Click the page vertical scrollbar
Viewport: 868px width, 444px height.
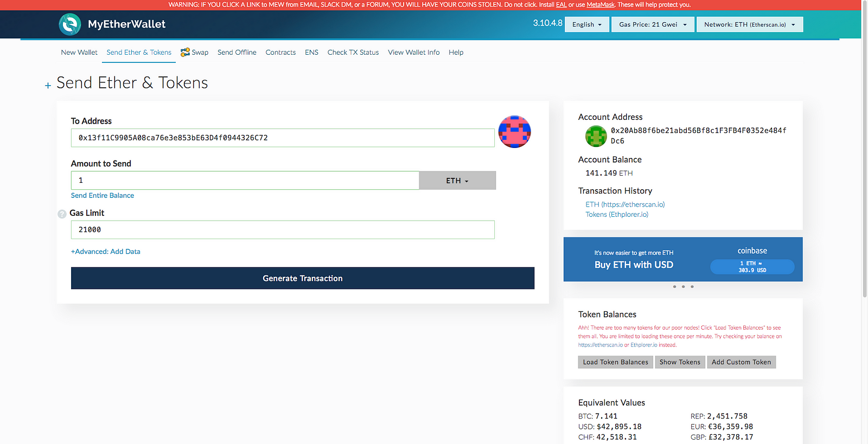tap(865, 149)
